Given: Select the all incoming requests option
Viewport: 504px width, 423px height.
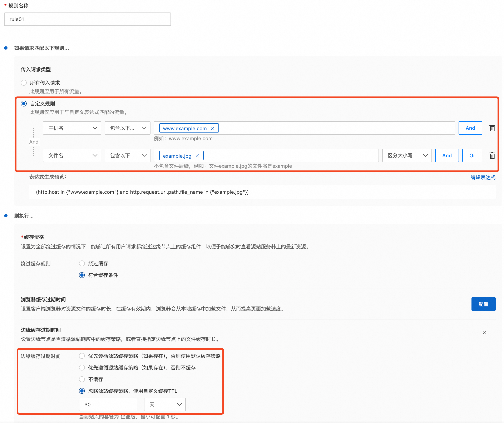Looking at the screenshot, I should click(24, 83).
